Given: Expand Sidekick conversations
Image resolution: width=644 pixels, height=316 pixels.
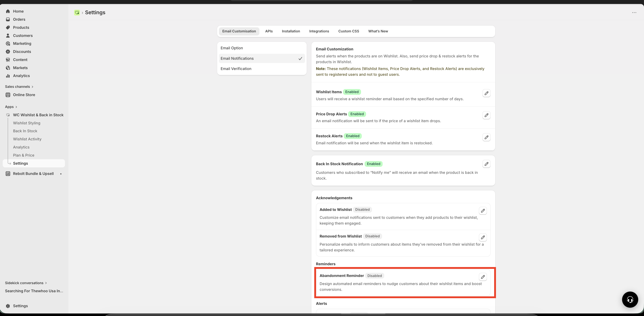Looking at the screenshot, I should click(26, 283).
